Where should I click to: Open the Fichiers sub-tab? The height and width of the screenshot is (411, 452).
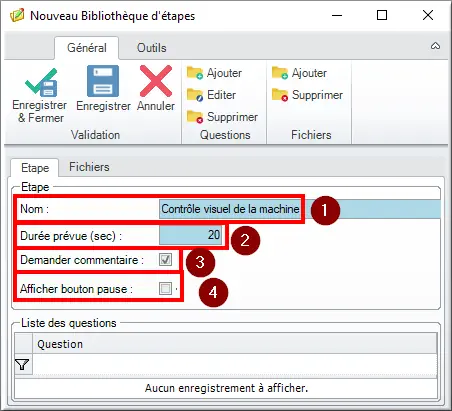pos(89,167)
